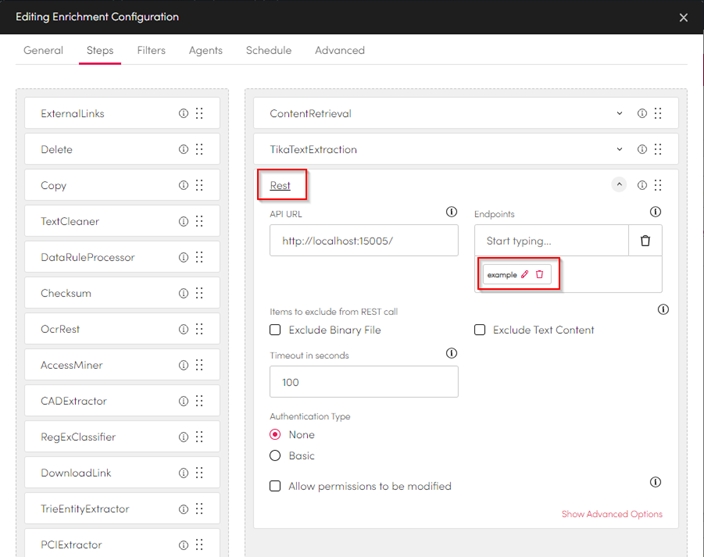This screenshot has height=557, width=704.
Task: Enable the Exclude Binary File checkbox
Action: 276,330
